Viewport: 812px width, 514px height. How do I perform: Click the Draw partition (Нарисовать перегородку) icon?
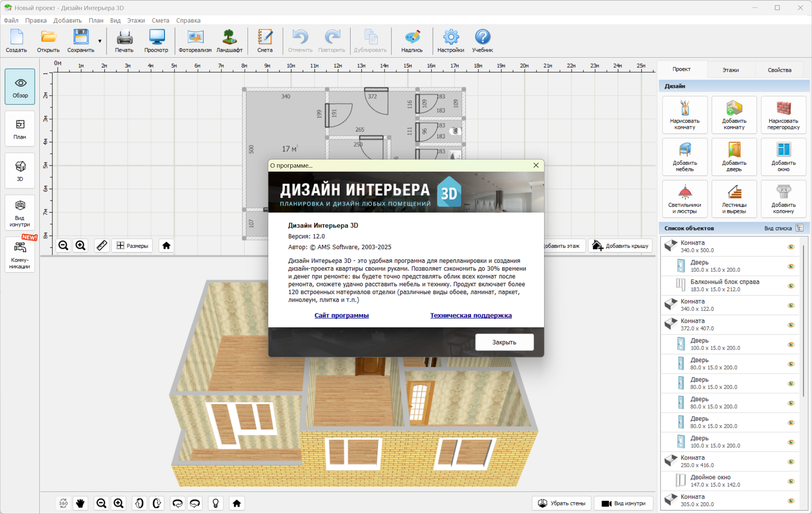(x=783, y=115)
